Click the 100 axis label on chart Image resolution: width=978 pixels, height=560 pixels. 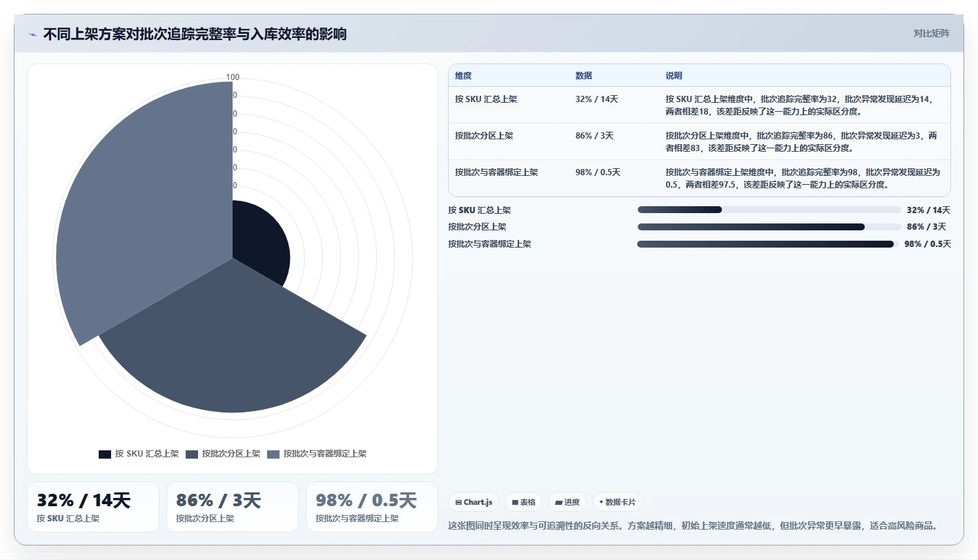(233, 77)
